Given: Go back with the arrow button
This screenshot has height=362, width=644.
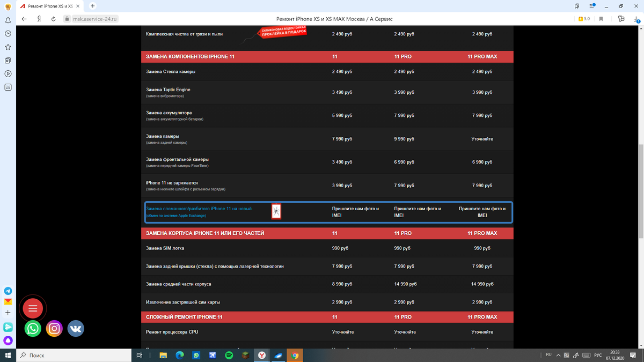Looking at the screenshot, I should 25,19.
